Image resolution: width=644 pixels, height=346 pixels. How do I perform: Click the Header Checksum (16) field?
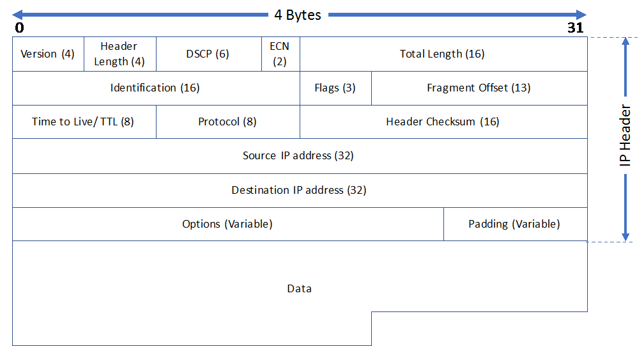coord(443,122)
